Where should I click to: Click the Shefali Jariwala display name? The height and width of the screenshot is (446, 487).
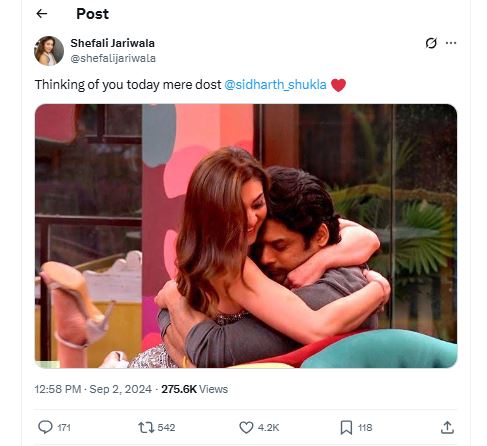112,43
